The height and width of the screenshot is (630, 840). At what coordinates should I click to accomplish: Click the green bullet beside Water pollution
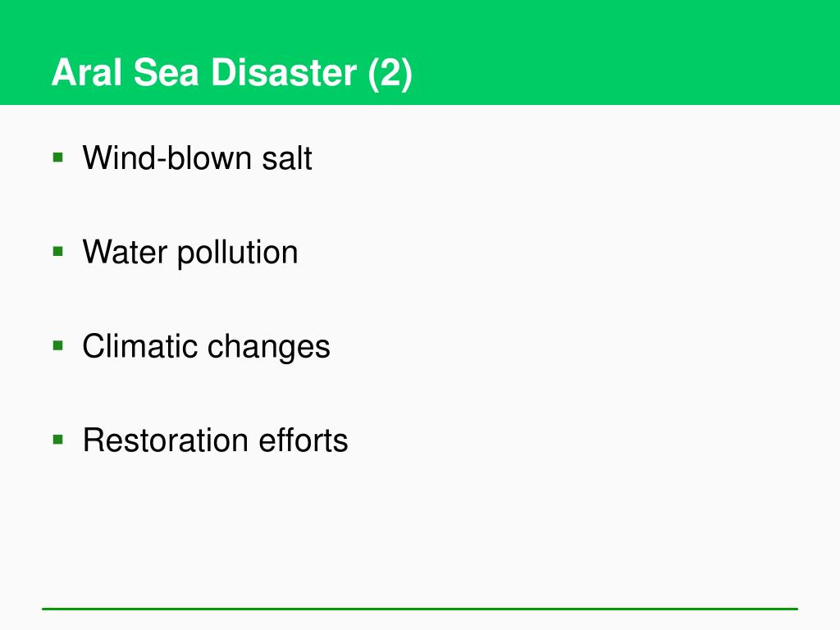(x=58, y=252)
